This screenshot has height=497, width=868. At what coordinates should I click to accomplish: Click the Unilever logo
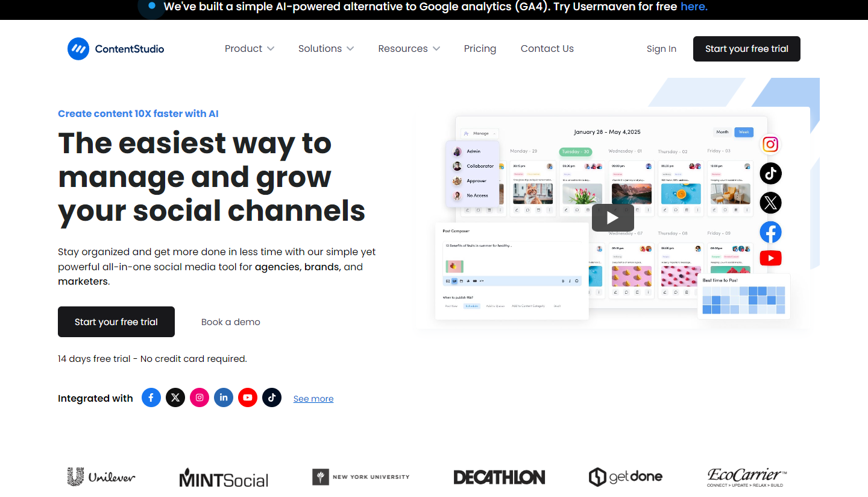pyautogui.click(x=101, y=477)
